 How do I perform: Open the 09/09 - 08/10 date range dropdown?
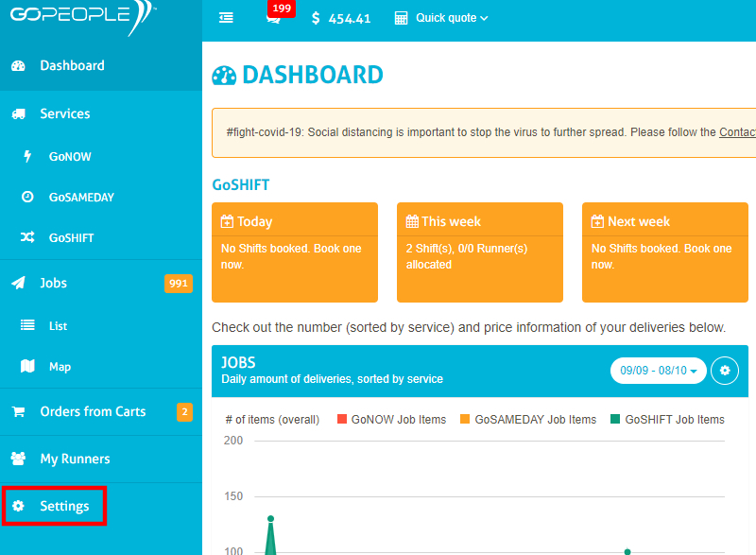click(658, 371)
